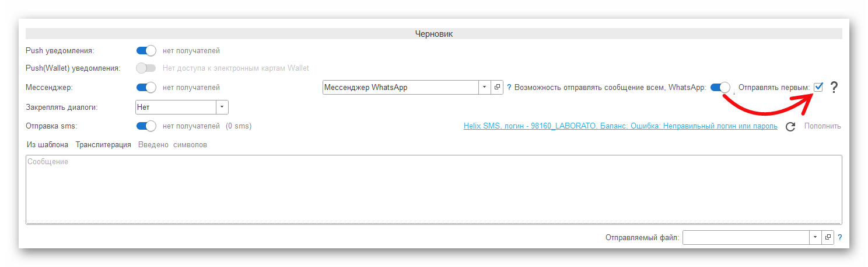Click the Из шаблона button
The height and width of the screenshot is (267, 868).
(x=48, y=145)
